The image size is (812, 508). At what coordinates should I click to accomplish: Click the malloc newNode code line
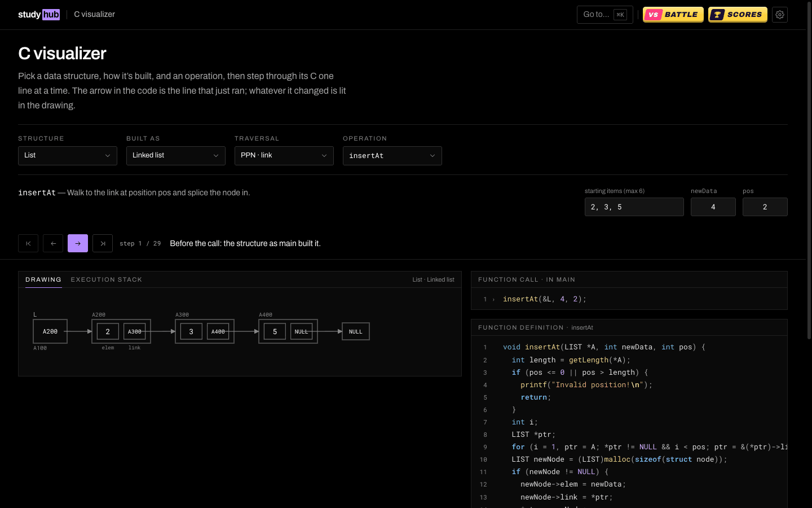[629, 459]
